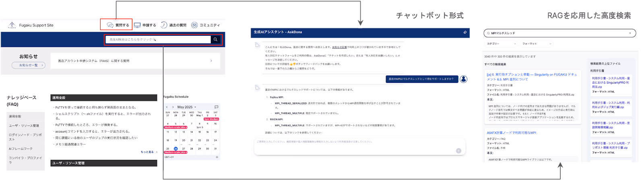Click the Medium-scale jobs event in first week

click(x=175, y=127)
